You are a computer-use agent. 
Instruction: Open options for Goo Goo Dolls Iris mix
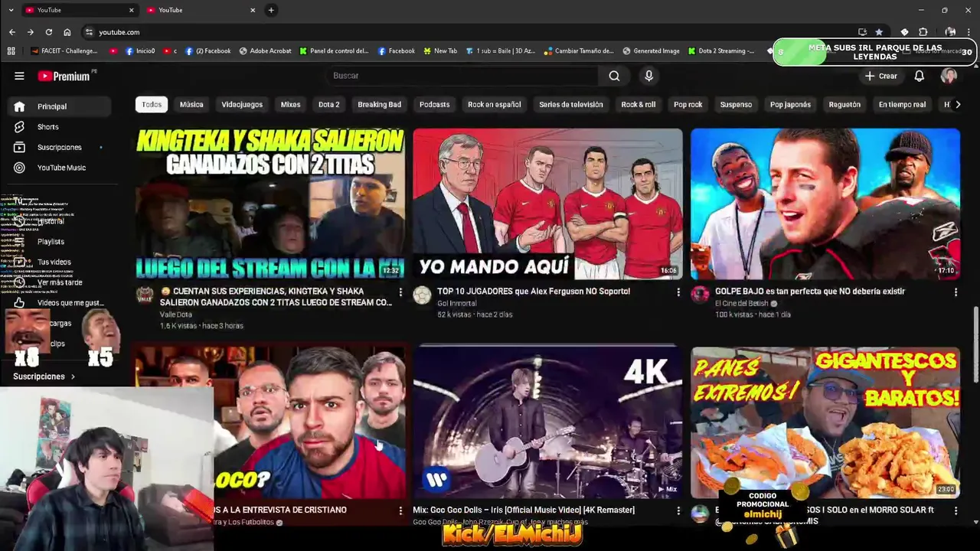[678, 510]
